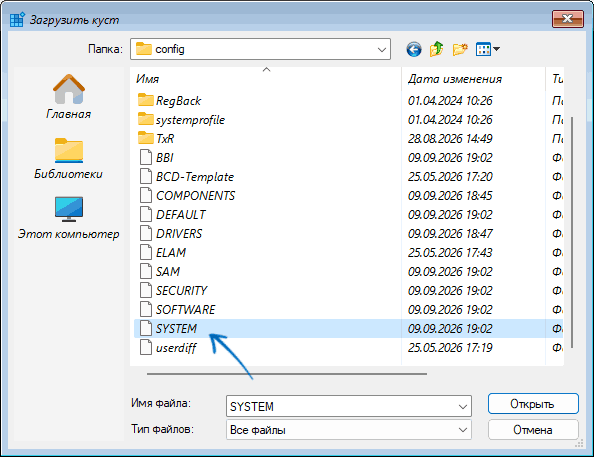Click the Открыть button
Viewport: 594px width, 457px height.
533,404
